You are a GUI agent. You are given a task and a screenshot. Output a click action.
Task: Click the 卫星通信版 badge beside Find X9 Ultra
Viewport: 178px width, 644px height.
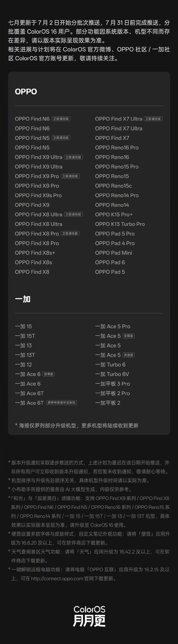73,157
